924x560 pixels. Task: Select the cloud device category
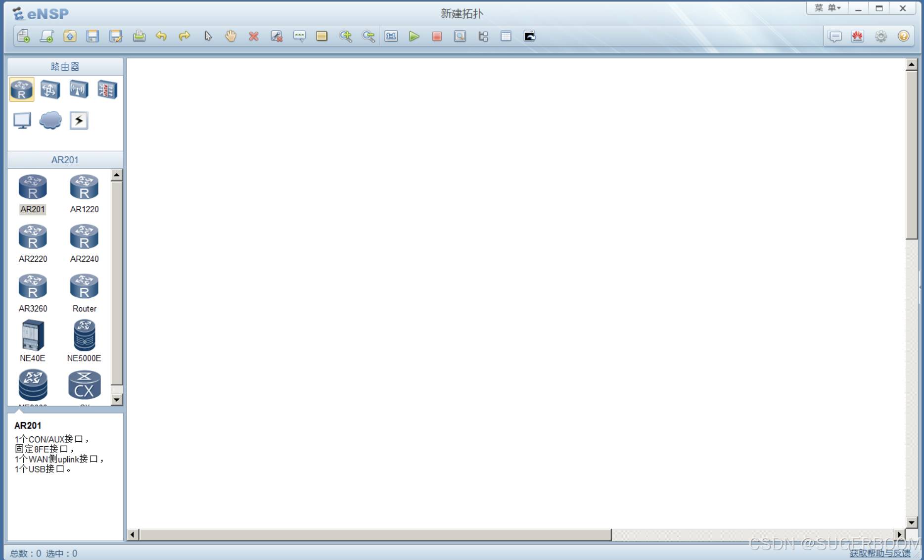pos(50,120)
